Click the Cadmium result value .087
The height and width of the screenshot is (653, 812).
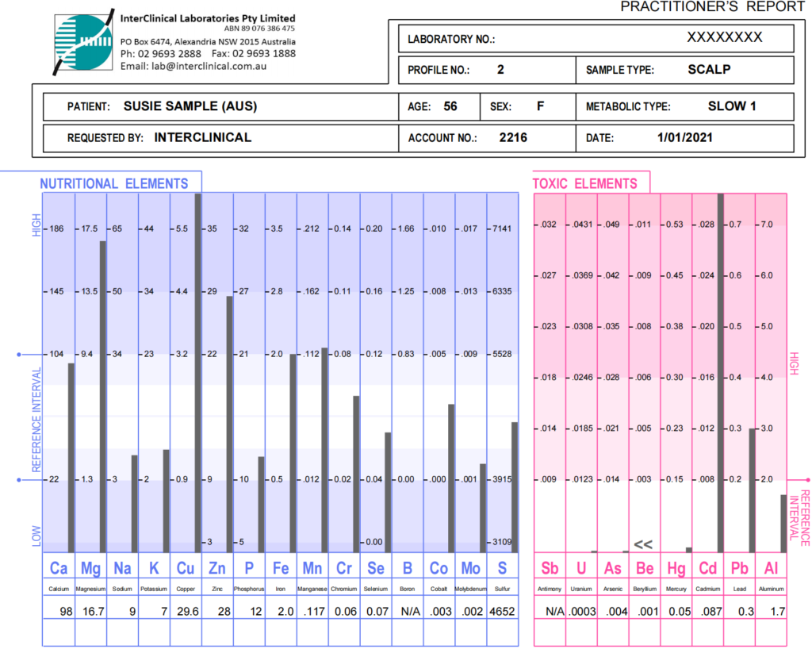click(711, 612)
